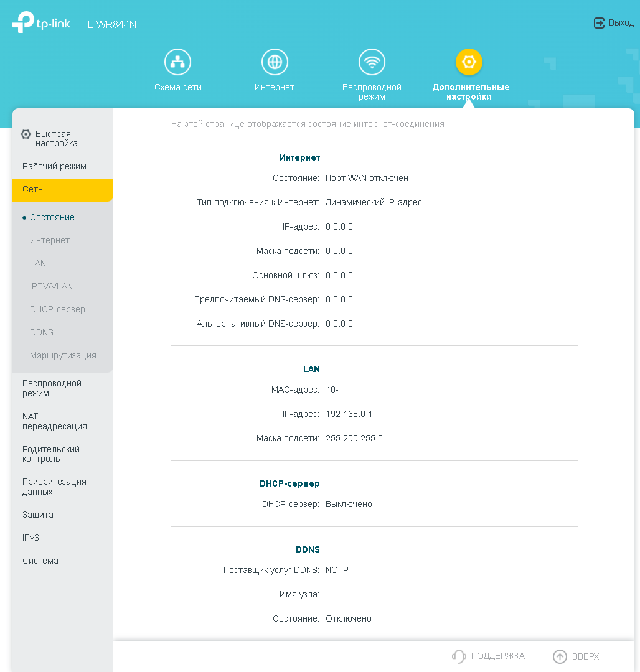Open the LAN submenu item
This screenshot has width=640, height=672.
point(38,263)
